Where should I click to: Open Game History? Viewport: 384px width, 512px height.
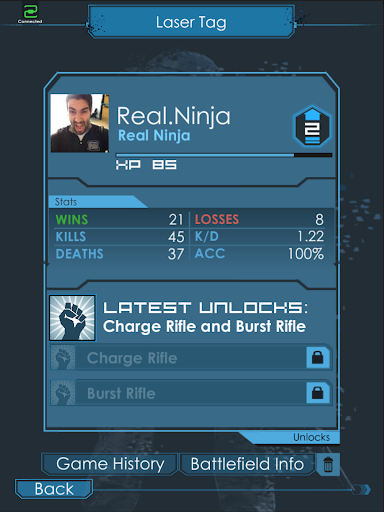click(x=110, y=464)
